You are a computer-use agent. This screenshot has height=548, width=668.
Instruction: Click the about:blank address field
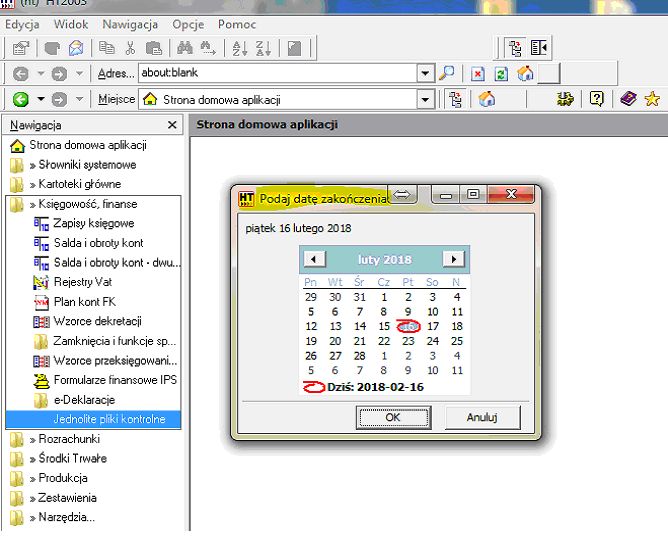pos(278,73)
